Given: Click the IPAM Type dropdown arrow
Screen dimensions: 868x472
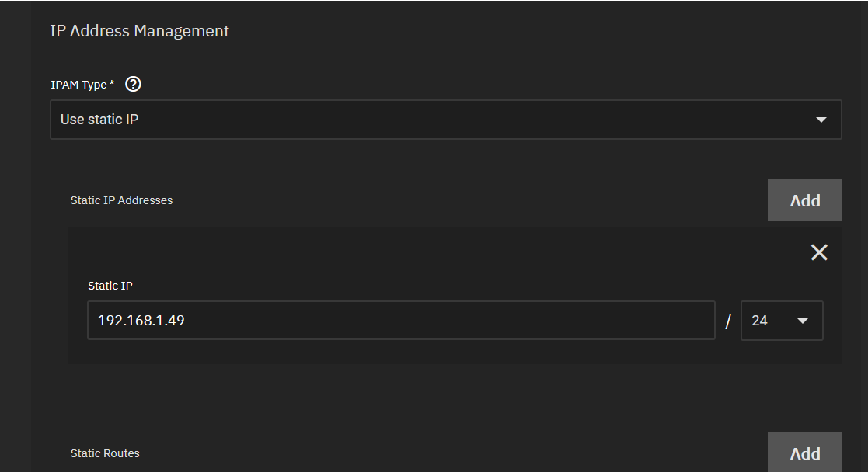Looking at the screenshot, I should [x=821, y=120].
